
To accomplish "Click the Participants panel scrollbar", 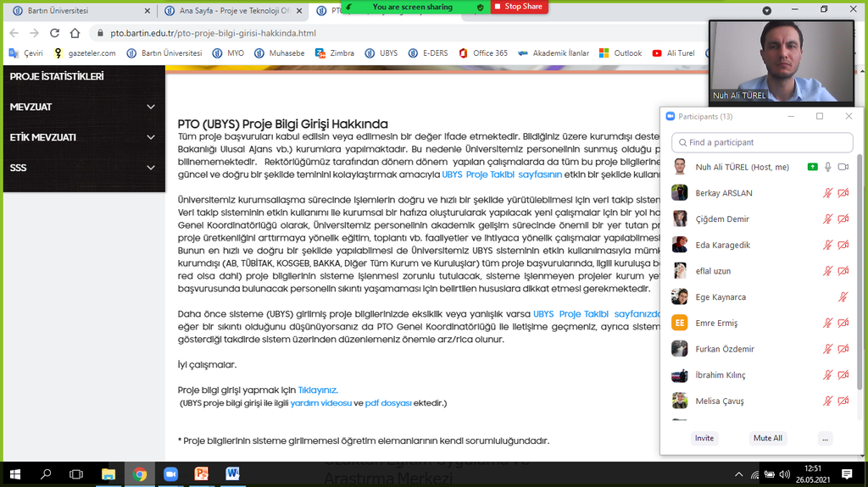I will pos(860,271).
